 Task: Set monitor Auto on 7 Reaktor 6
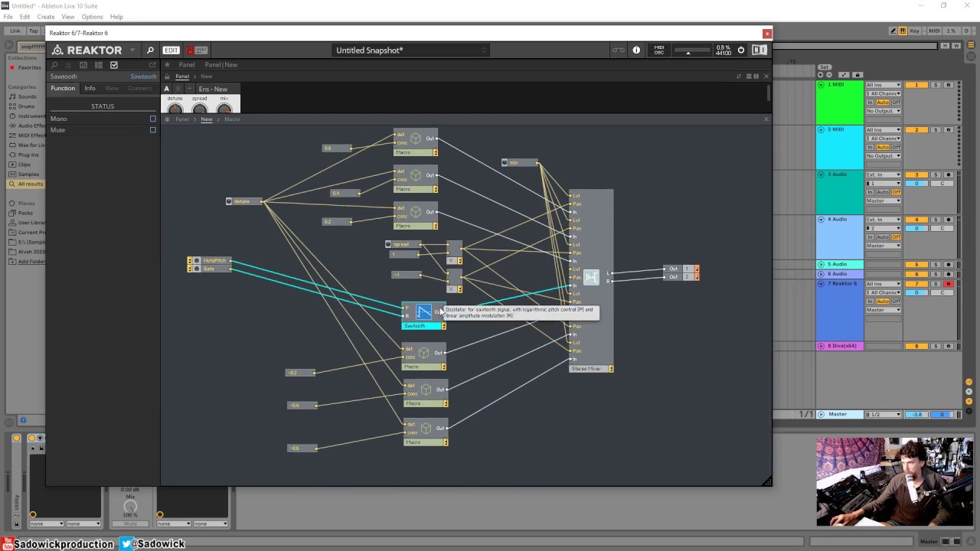pyautogui.click(x=883, y=301)
